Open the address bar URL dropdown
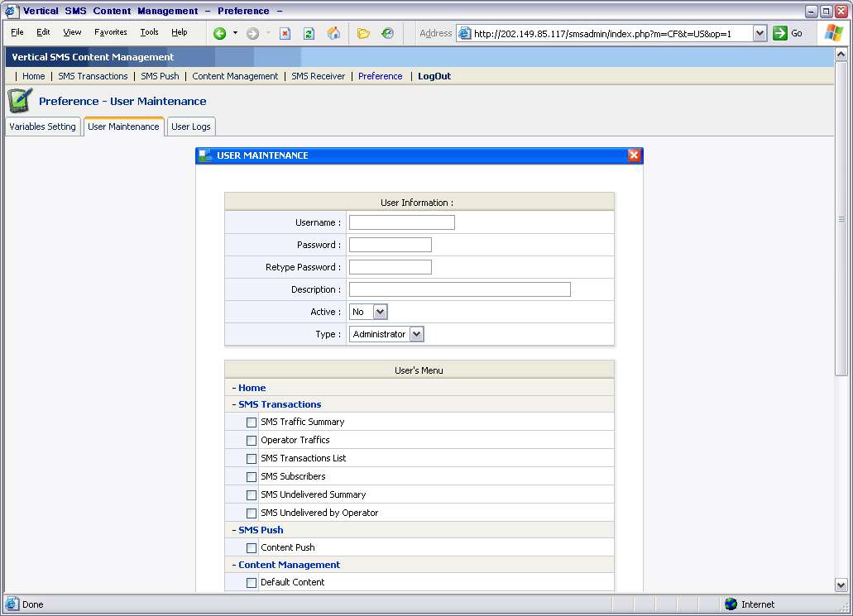The width and height of the screenshot is (853, 616). [x=760, y=33]
